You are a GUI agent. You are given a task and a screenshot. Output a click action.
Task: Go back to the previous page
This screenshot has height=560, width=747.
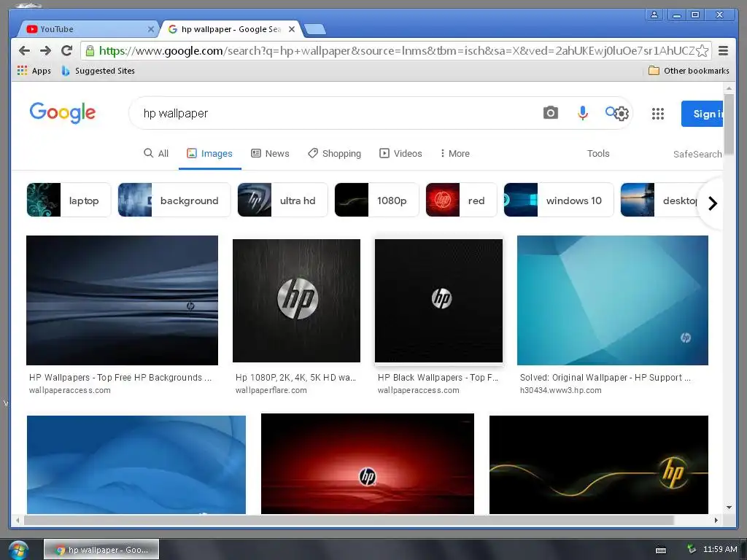coord(24,50)
